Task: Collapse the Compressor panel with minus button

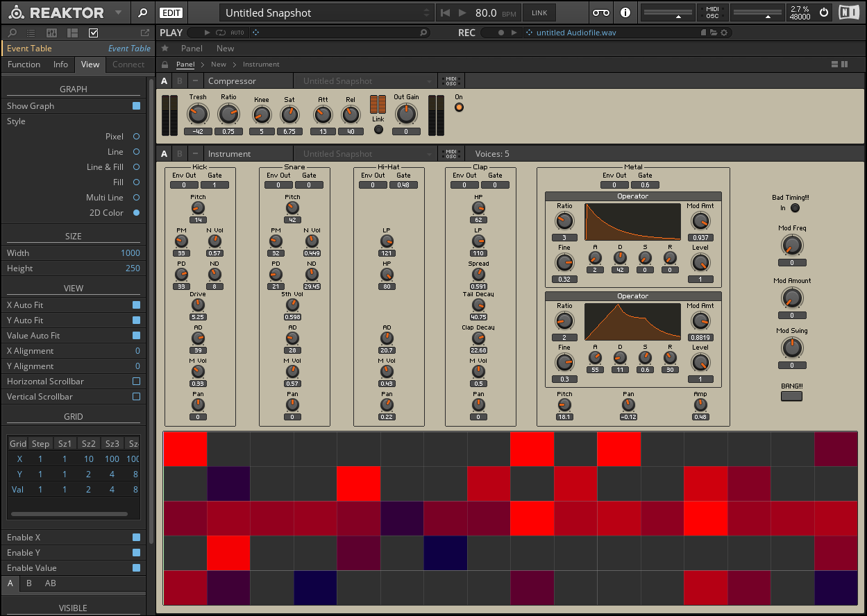Action: [195, 81]
